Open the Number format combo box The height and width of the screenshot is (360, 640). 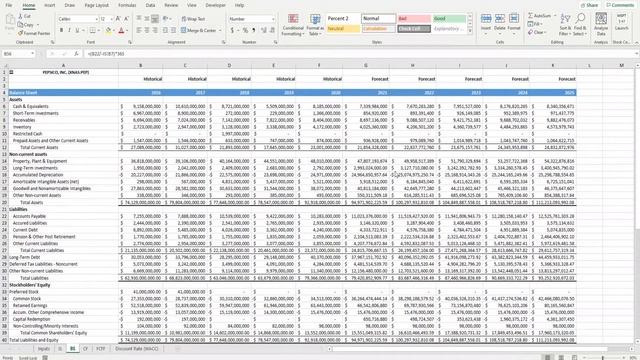(251, 19)
